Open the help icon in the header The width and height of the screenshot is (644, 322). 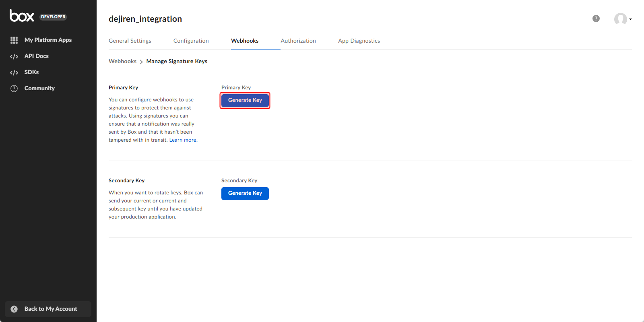click(596, 19)
